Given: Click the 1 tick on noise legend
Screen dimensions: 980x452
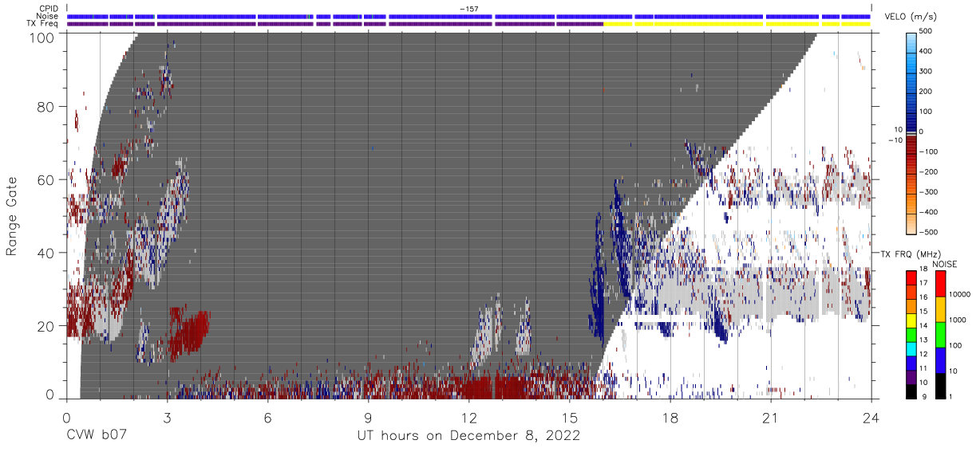Looking at the screenshot, I should tap(950, 397).
